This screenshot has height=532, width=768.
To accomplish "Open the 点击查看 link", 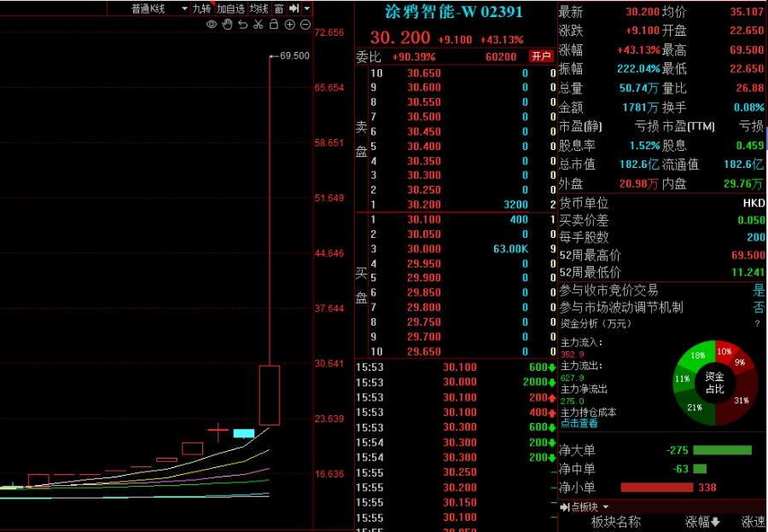I will [x=579, y=424].
